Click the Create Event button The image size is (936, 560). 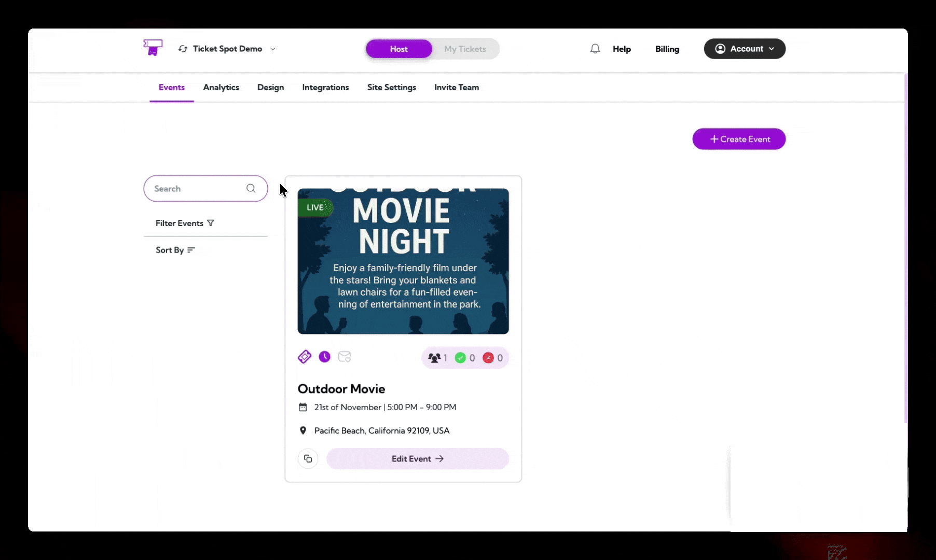tap(739, 138)
